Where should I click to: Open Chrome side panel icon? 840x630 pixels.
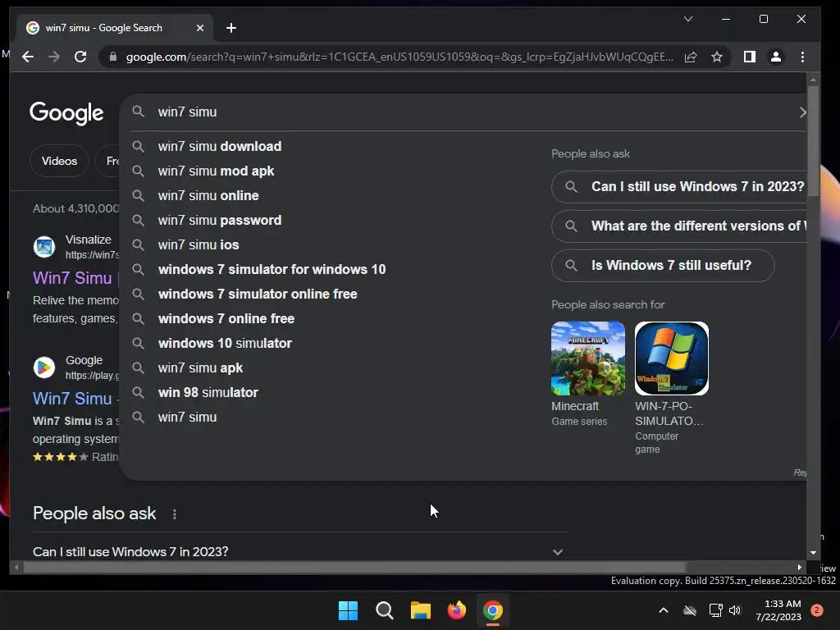(x=750, y=57)
